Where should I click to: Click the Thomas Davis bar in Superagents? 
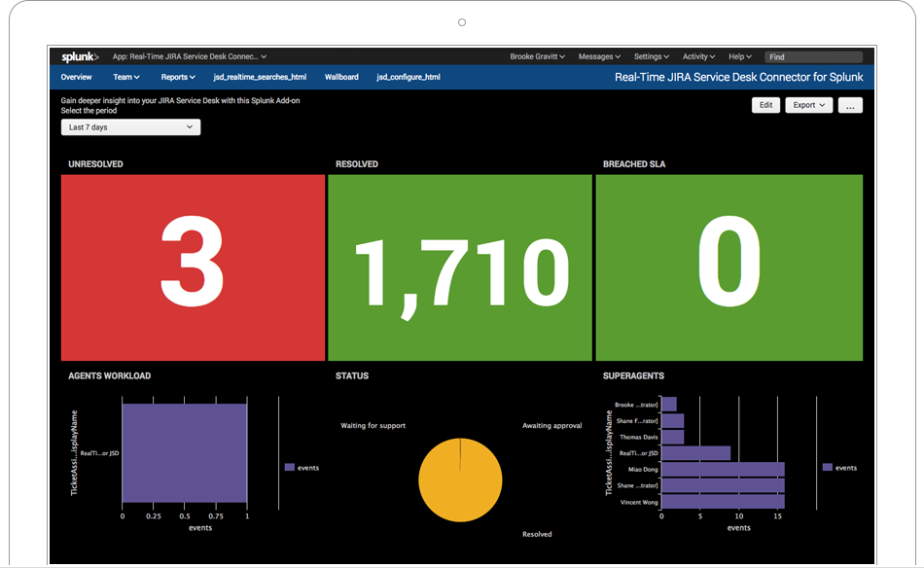(x=672, y=438)
